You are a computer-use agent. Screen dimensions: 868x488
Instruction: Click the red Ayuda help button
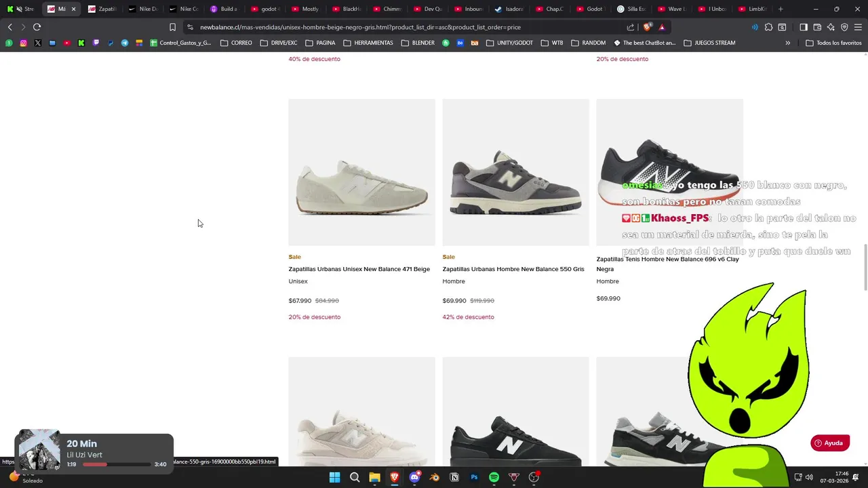tap(829, 443)
